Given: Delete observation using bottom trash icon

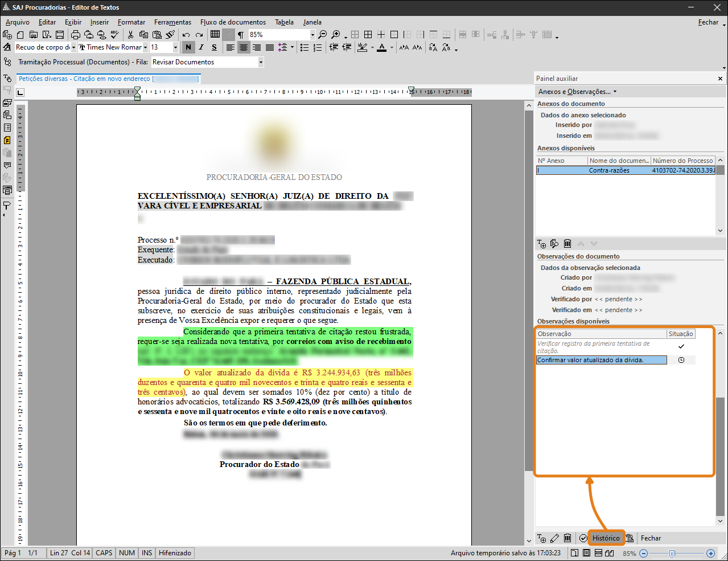Looking at the screenshot, I should pyautogui.click(x=567, y=538).
